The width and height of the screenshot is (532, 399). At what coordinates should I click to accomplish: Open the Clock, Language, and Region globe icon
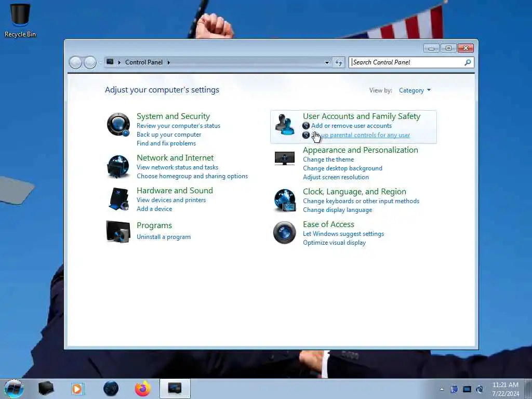[x=285, y=200]
